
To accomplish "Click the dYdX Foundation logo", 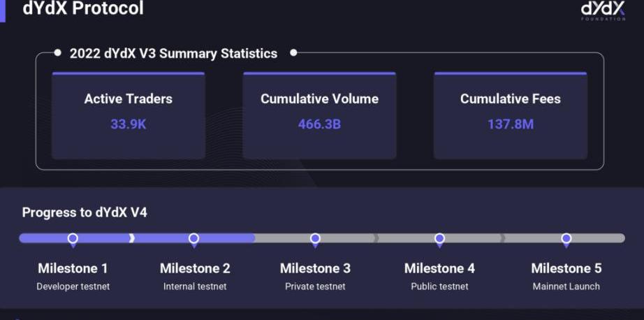I will tap(603, 10).
